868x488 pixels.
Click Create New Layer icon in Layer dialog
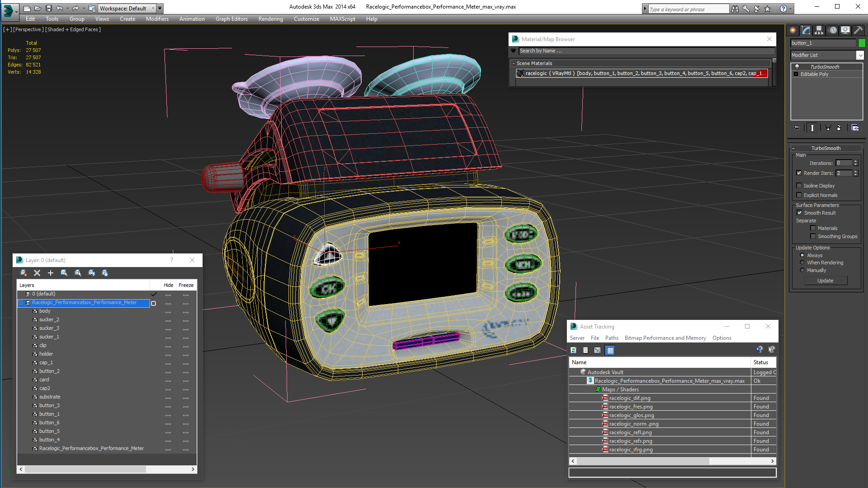coord(24,273)
